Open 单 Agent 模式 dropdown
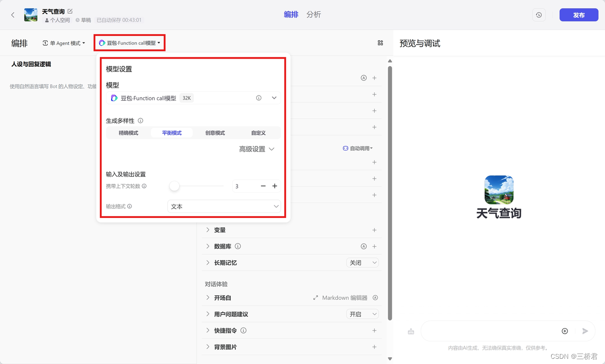605x364 pixels. click(64, 43)
